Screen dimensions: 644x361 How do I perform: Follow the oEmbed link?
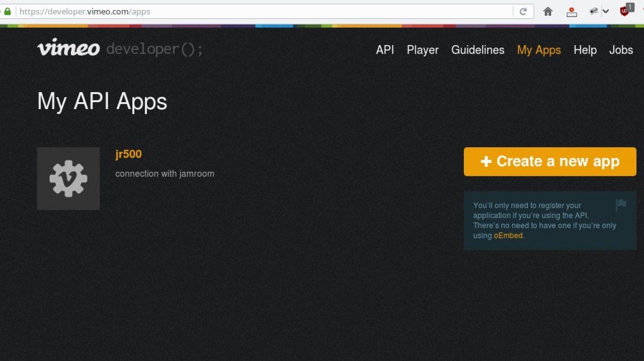point(508,235)
